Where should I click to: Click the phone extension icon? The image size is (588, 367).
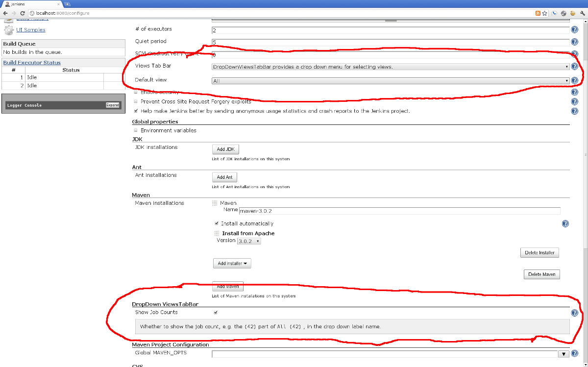(554, 13)
